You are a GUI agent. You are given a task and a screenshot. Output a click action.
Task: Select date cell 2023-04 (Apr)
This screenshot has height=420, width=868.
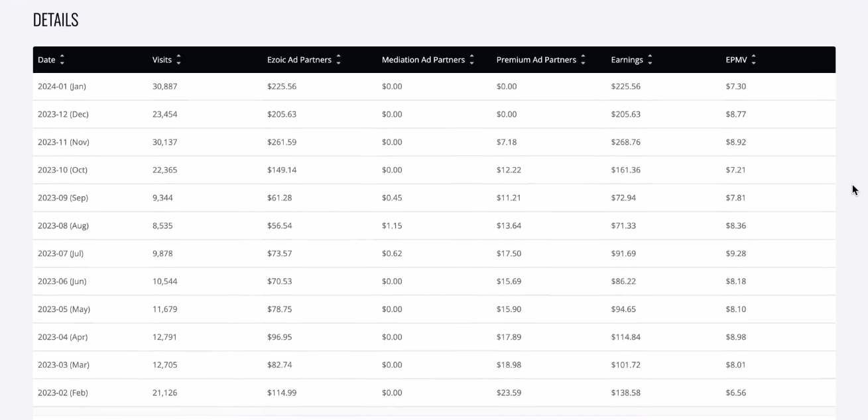(62, 337)
